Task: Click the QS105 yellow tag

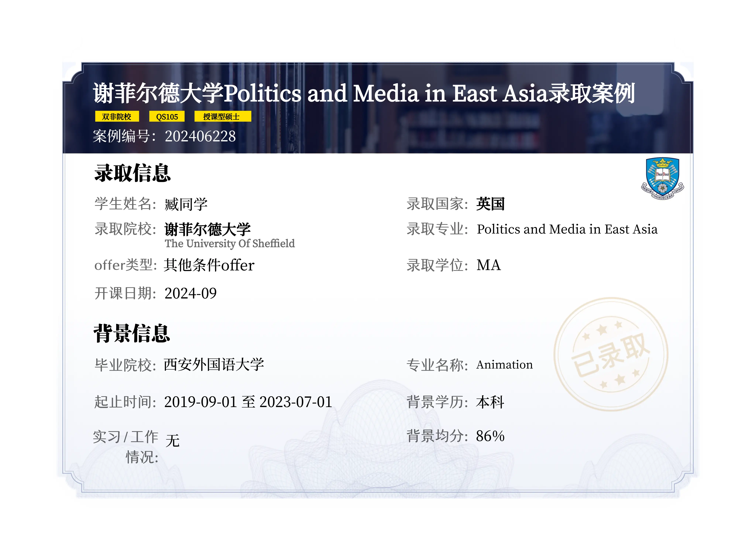Action: point(167,117)
